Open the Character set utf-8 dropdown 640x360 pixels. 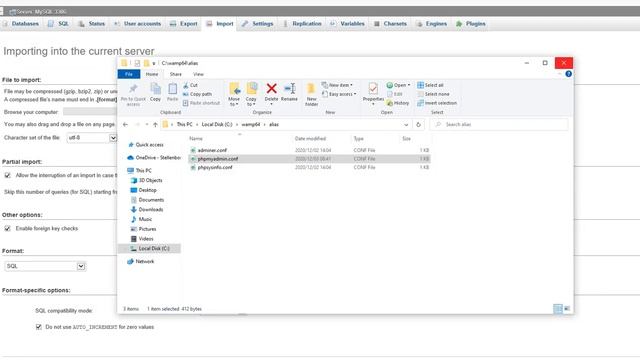point(92,138)
